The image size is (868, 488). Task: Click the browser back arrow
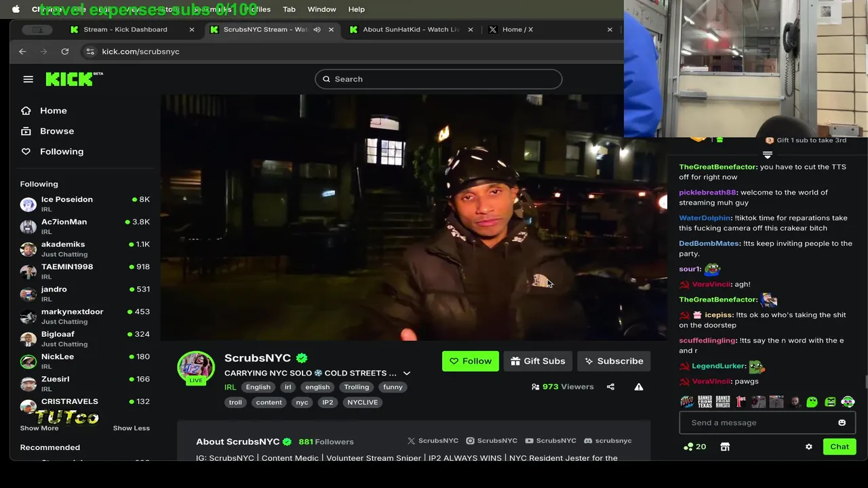(22, 52)
